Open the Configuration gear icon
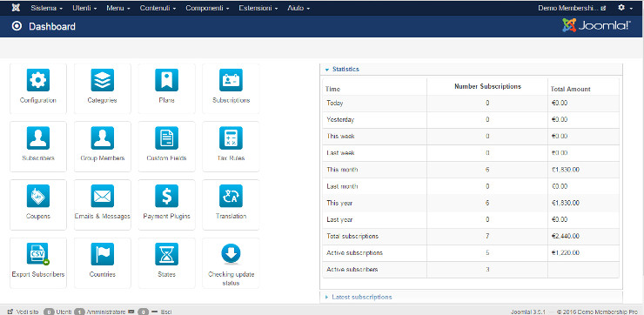 [38, 80]
